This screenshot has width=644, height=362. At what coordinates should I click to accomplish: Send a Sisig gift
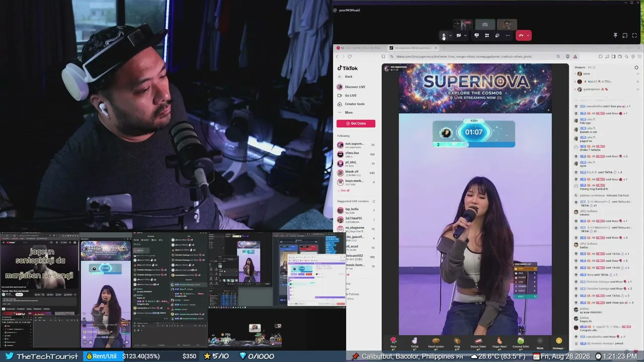point(457,343)
